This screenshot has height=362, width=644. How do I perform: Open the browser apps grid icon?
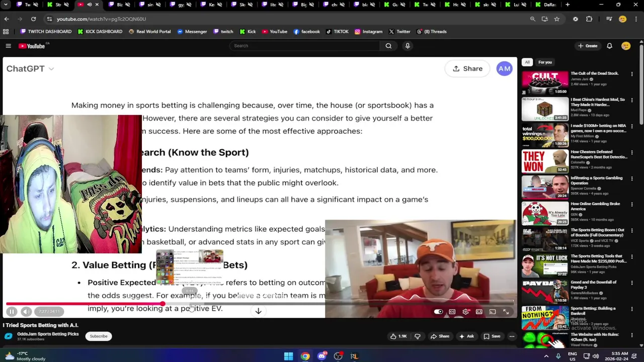click(x=6, y=31)
